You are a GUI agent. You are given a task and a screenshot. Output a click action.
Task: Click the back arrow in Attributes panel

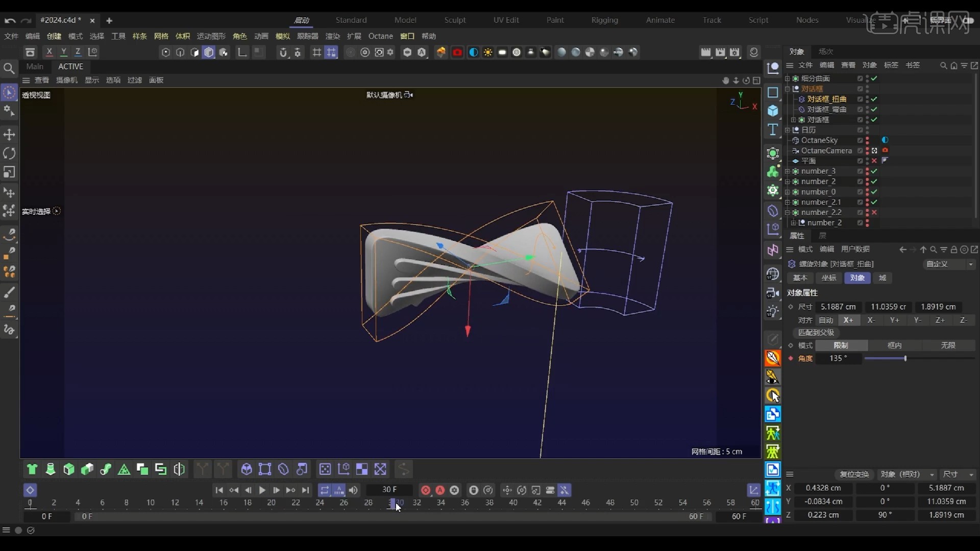903,249
